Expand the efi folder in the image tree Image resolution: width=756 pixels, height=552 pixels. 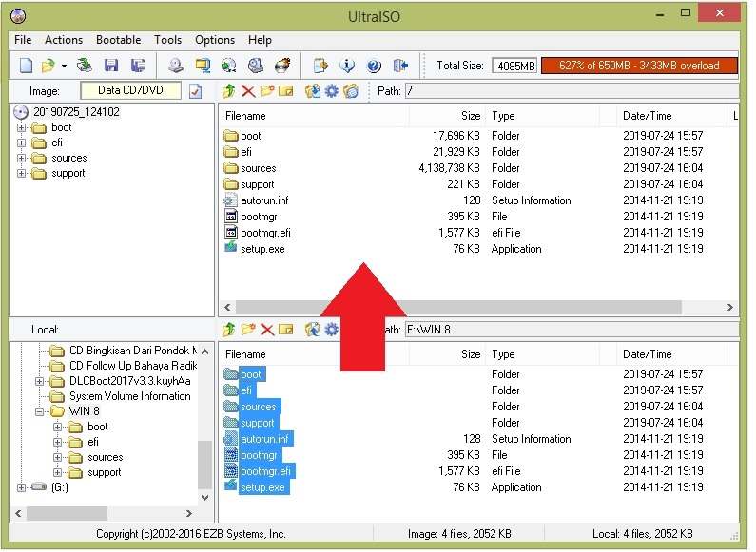[21, 143]
